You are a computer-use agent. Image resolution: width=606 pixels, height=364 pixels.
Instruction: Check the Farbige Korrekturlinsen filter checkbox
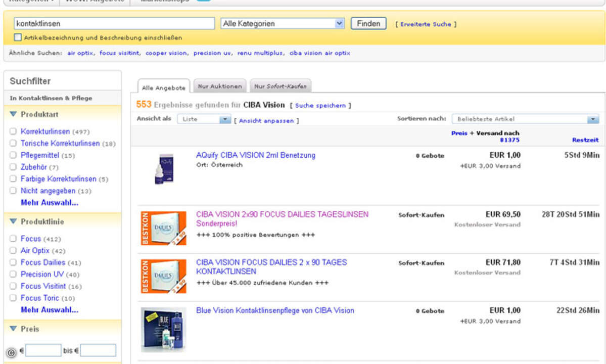point(13,179)
